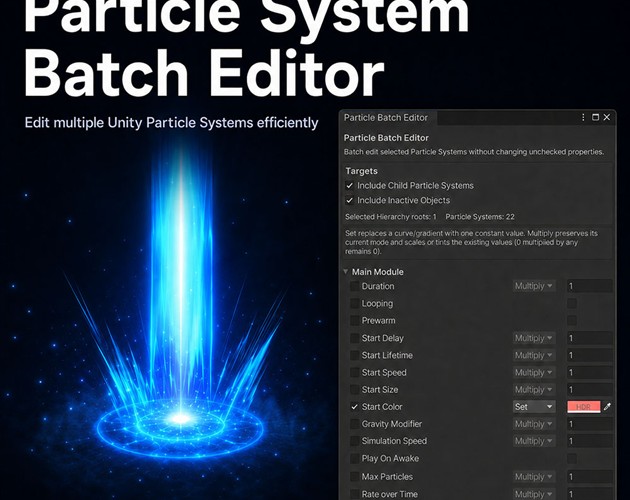Click the Start Delay value field

pos(589,338)
